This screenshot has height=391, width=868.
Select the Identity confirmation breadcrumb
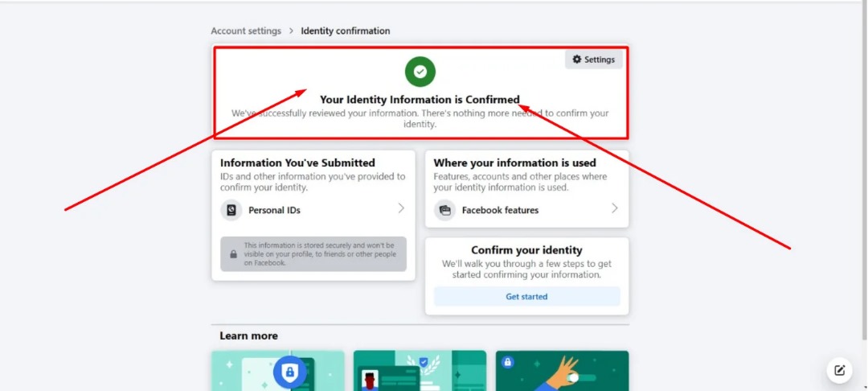tap(346, 31)
